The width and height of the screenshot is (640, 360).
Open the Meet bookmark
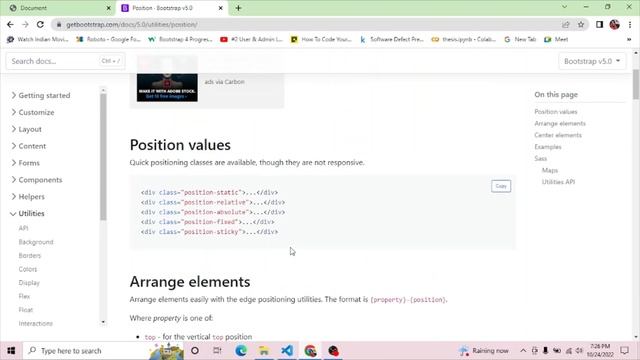[x=556, y=39]
